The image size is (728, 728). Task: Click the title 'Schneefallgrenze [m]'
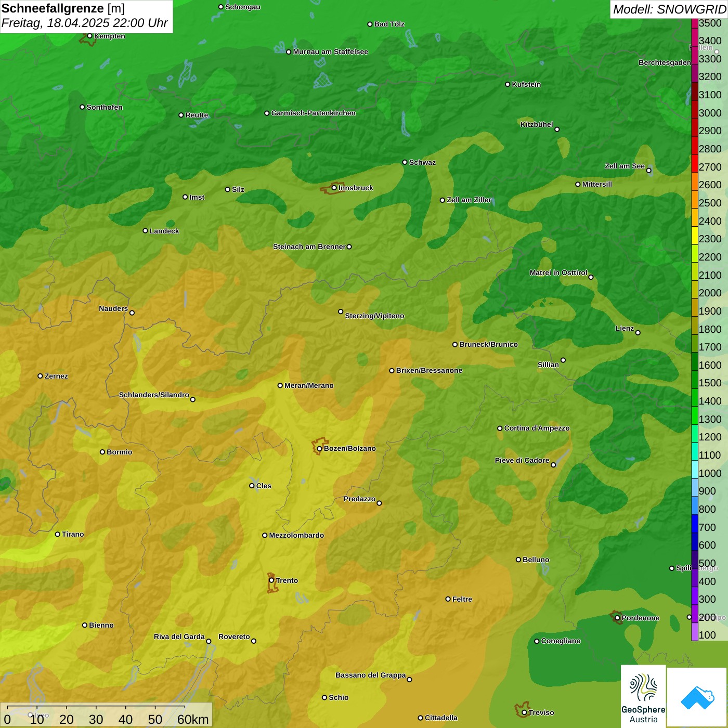pos(63,8)
